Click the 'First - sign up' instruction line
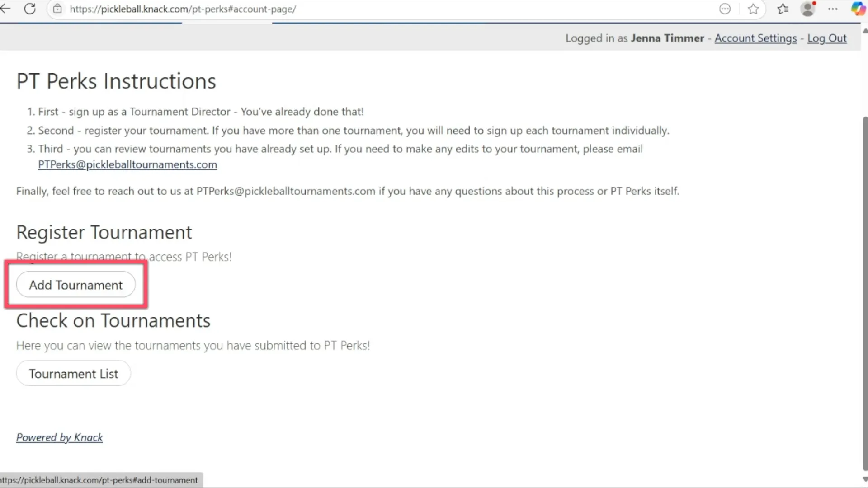Image resolution: width=868 pixels, height=488 pixels. 201,112
